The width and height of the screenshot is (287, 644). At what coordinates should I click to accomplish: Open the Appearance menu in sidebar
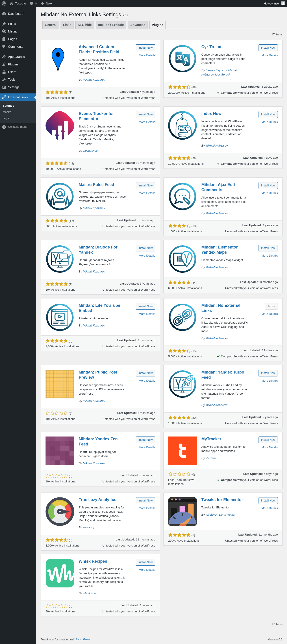tap(16, 57)
